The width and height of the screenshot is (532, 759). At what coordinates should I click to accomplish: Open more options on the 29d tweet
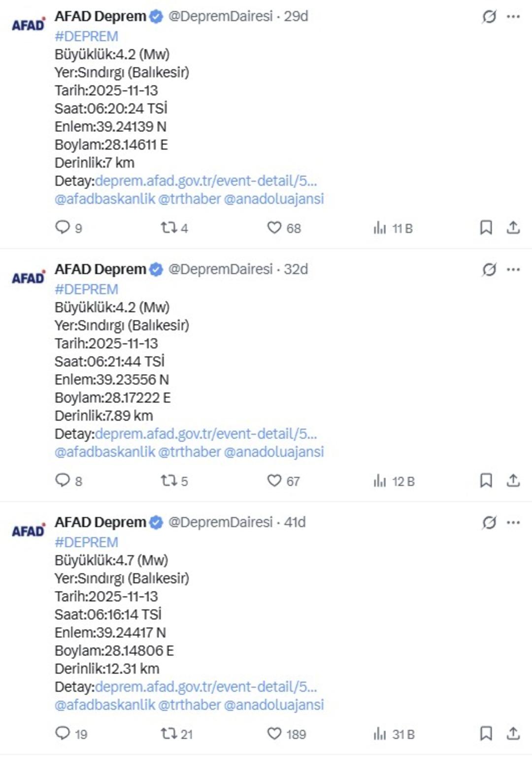(x=513, y=17)
